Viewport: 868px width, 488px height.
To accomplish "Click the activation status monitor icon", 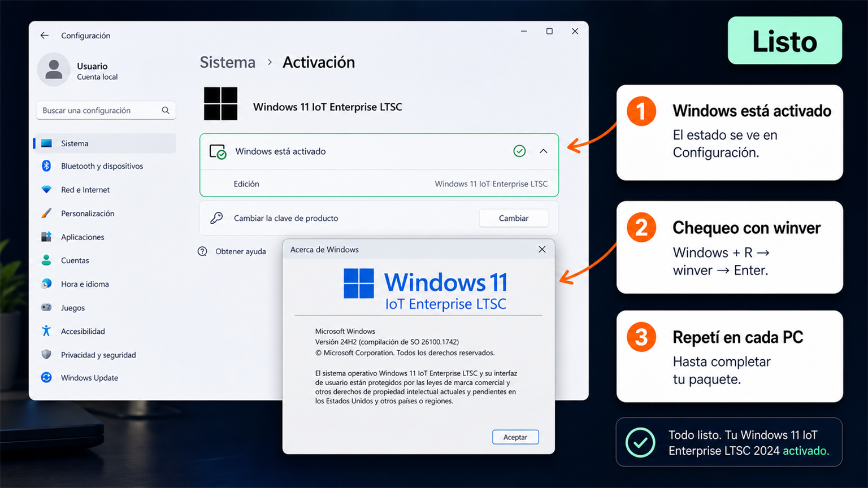I will pyautogui.click(x=218, y=151).
